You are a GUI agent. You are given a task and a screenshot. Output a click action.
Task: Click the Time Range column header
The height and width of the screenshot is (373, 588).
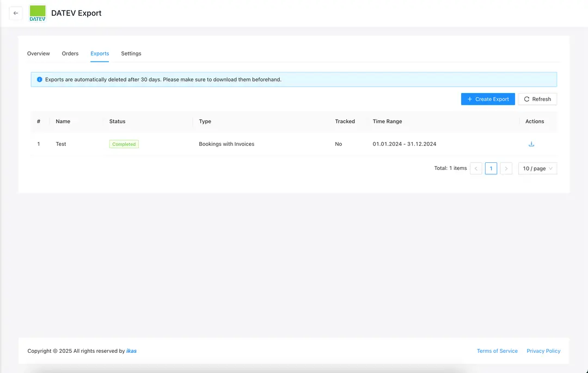[x=387, y=121]
